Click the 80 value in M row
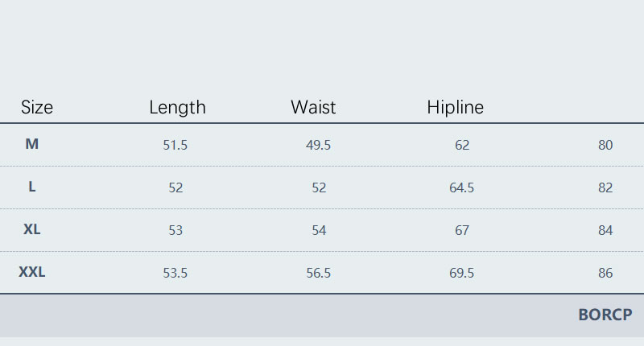This screenshot has height=346, width=644. pos(606,146)
